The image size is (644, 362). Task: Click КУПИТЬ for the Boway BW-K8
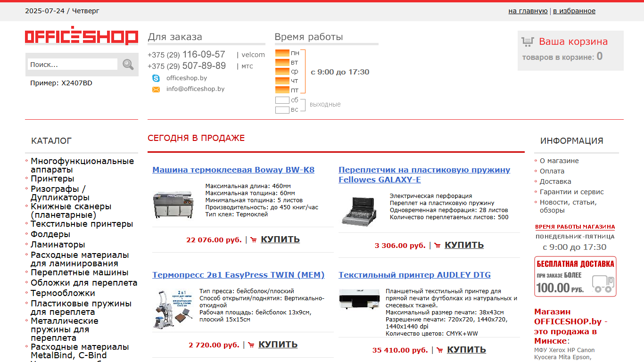point(280,239)
